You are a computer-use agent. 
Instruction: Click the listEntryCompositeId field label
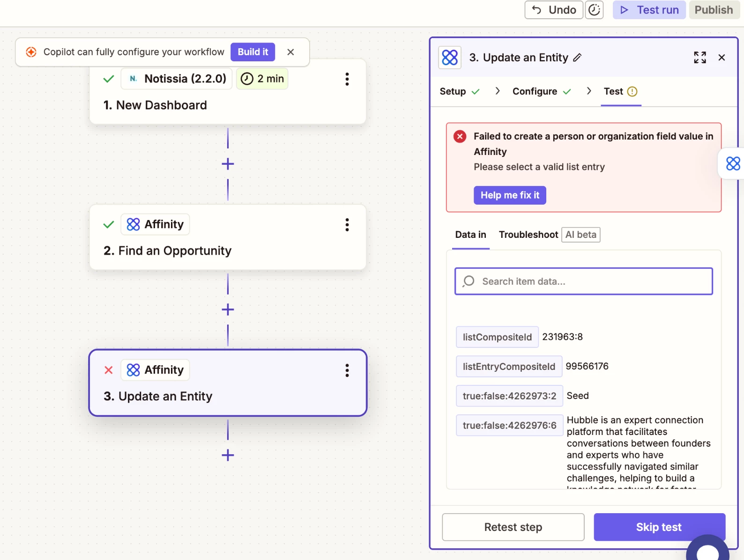[x=509, y=367]
